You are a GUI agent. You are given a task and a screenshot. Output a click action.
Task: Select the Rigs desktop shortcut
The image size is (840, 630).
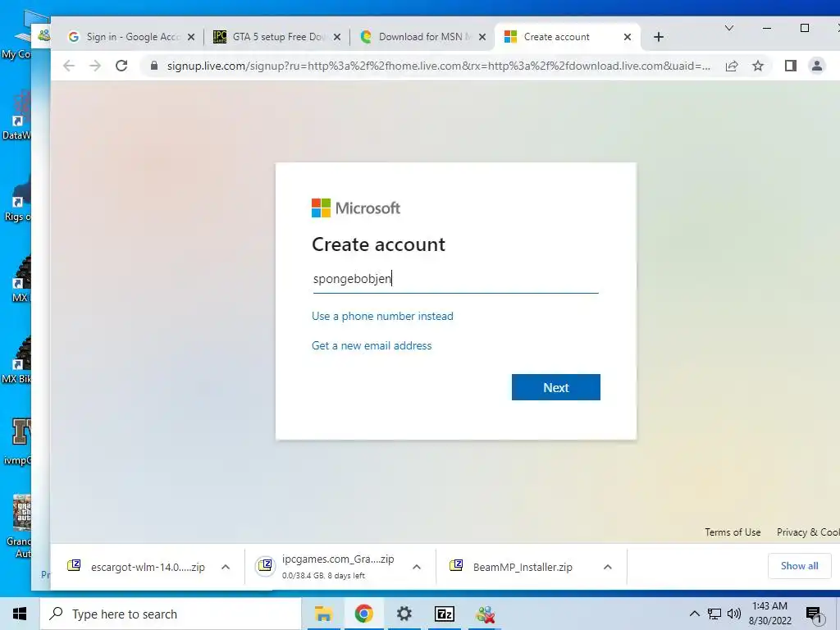point(17,199)
